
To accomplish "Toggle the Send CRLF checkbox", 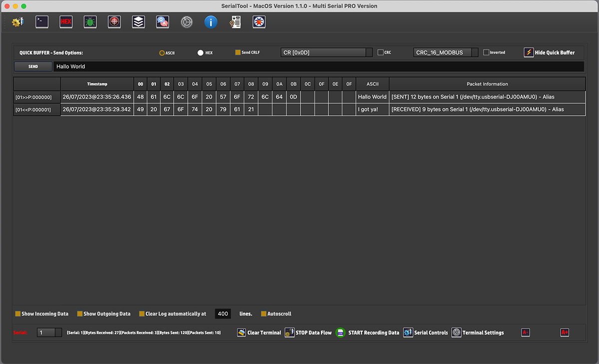I will coord(238,52).
